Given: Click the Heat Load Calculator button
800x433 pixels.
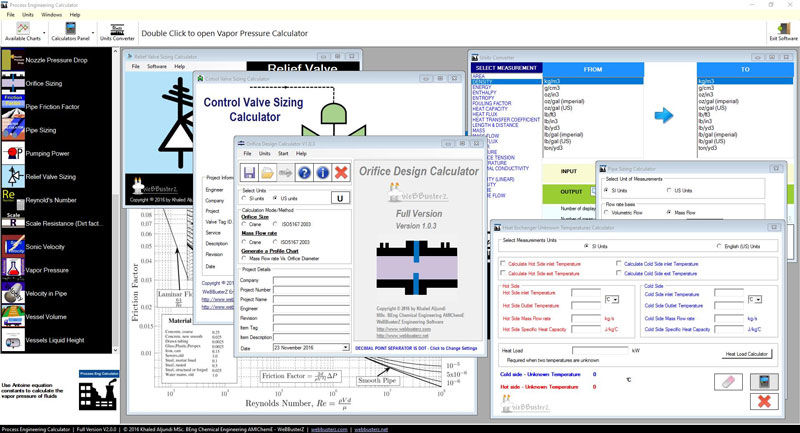Looking at the screenshot, I should coord(746,354).
